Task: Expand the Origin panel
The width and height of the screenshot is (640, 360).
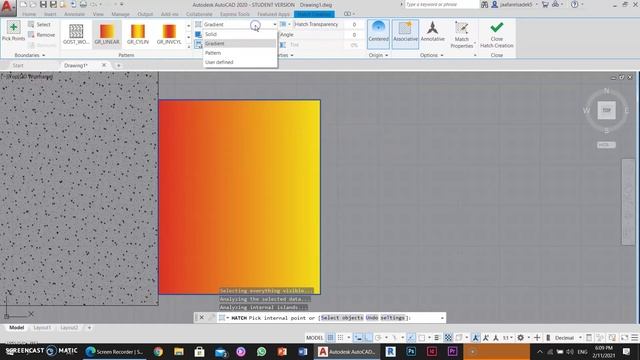Action: tap(378, 55)
